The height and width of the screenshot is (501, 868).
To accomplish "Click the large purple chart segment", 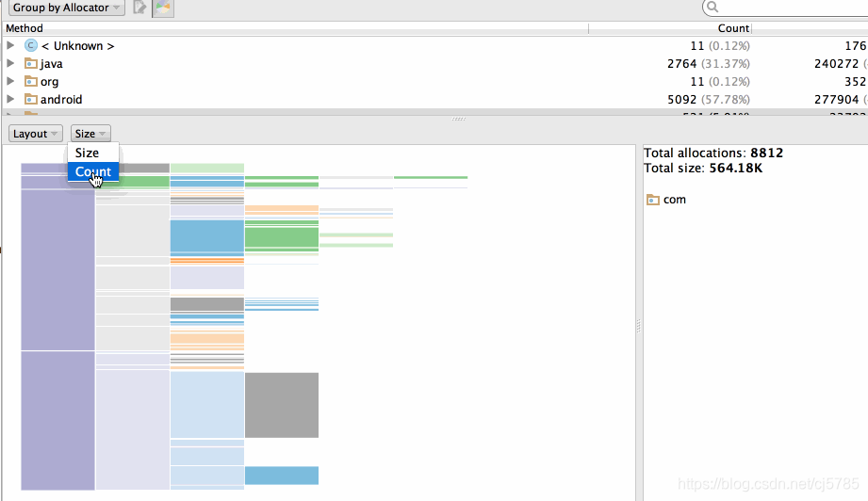I will coord(57,270).
